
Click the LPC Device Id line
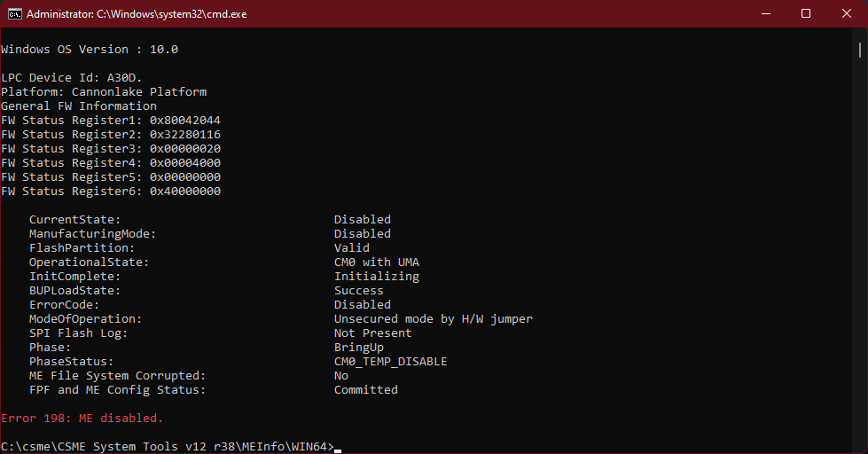point(72,77)
